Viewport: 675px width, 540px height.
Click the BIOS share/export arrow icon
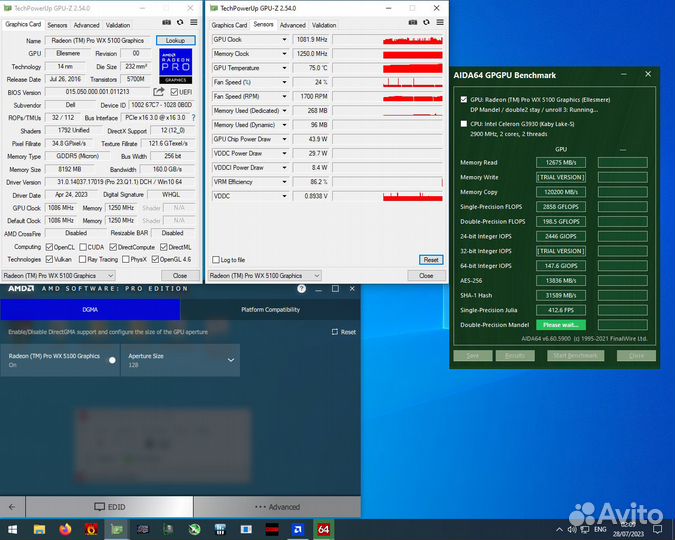coord(159,92)
